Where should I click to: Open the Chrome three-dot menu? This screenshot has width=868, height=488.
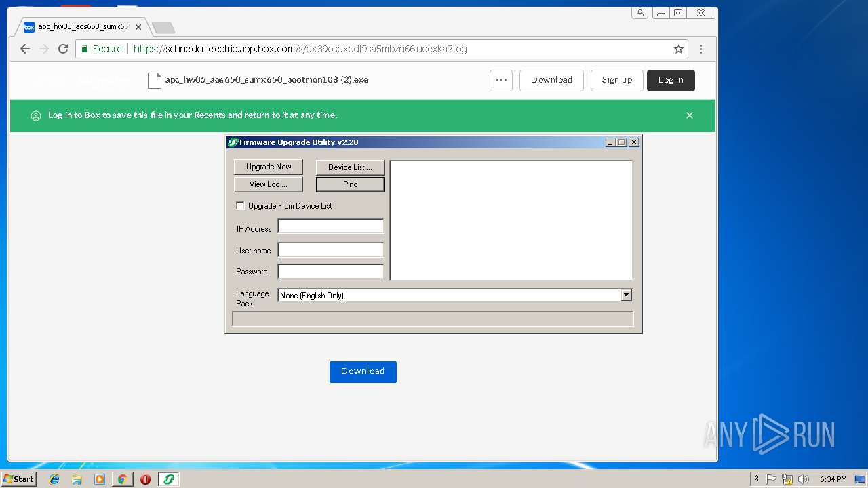(x=701, y=49)
